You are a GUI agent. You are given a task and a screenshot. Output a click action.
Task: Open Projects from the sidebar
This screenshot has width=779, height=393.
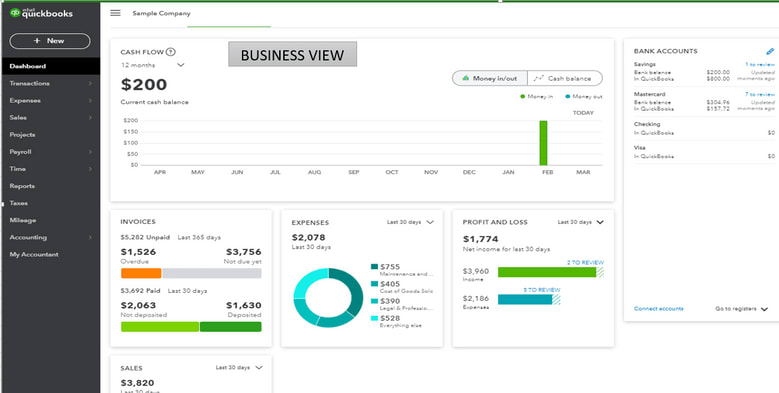(22, 135)
